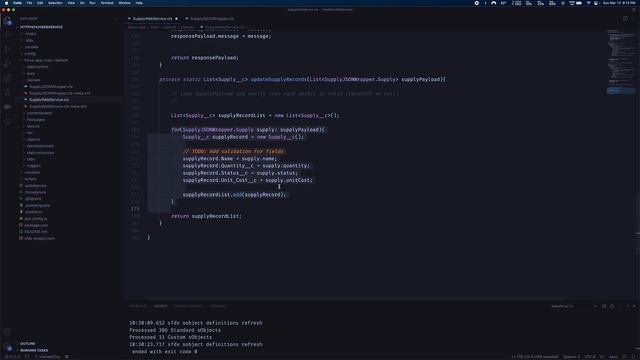This screenshot has width=640, height=360.
Task: Expand the lwc folder
Action: 30,133
